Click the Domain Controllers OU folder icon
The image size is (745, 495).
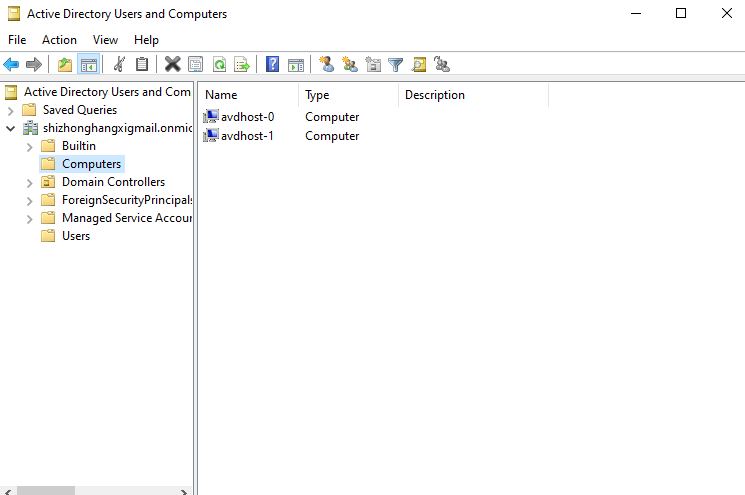coord(48,182)
